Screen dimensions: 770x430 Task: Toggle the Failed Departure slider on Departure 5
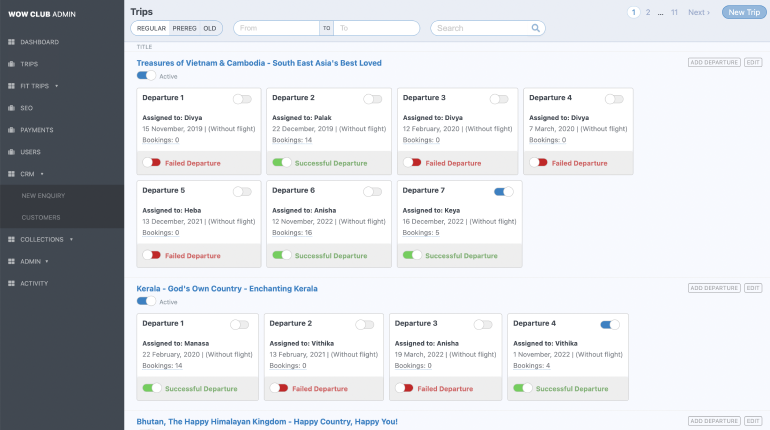(152, 255)
